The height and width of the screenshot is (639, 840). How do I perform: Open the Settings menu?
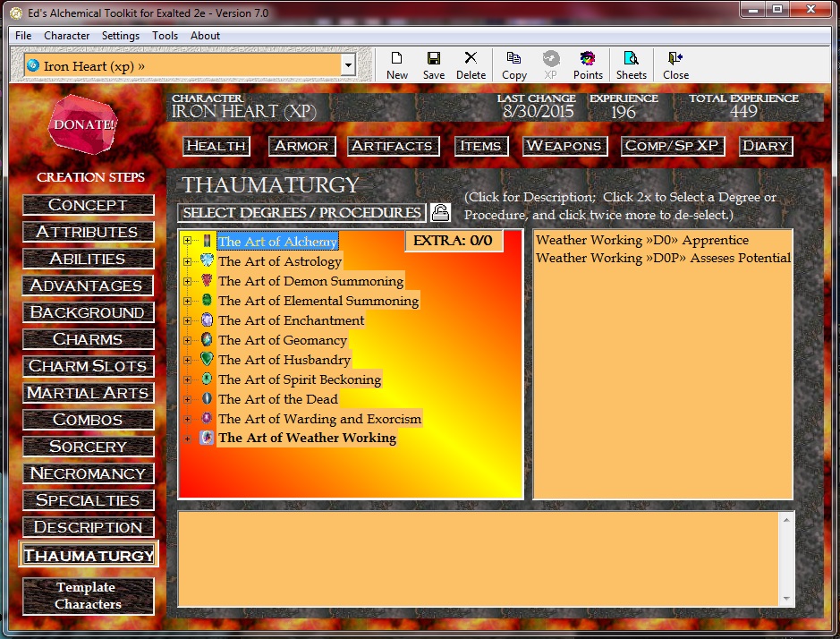click(121, 36)
